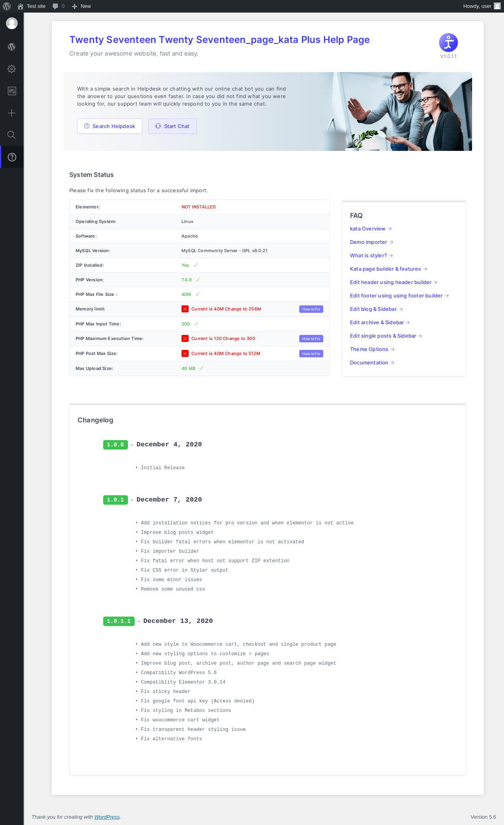Image resolution: width=504 pixels, height=825 pixels.
Task: Open the comments bubble icon in the admin bar
Action: (55, 6)
